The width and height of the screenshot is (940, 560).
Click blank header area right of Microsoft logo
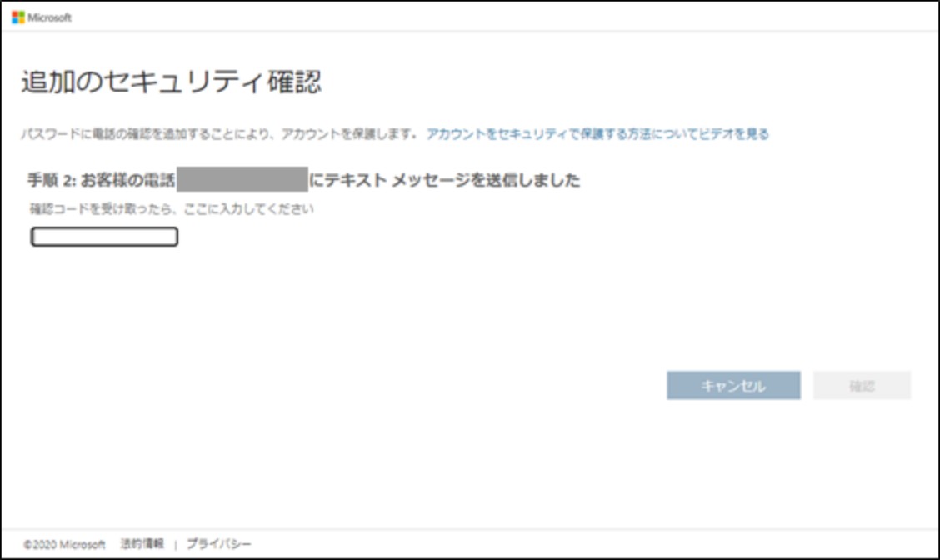pyautogui.click(x=500, y=17)
